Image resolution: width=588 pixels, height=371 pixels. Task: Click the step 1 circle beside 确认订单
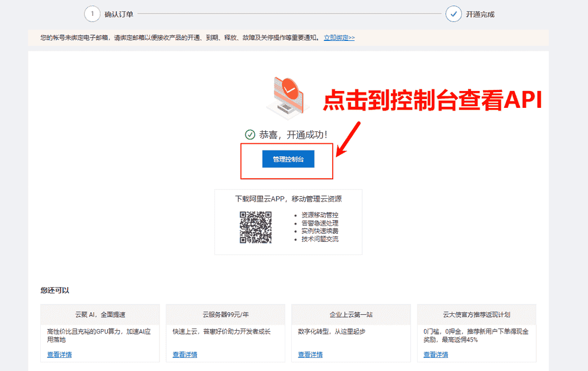click(93, 14)
